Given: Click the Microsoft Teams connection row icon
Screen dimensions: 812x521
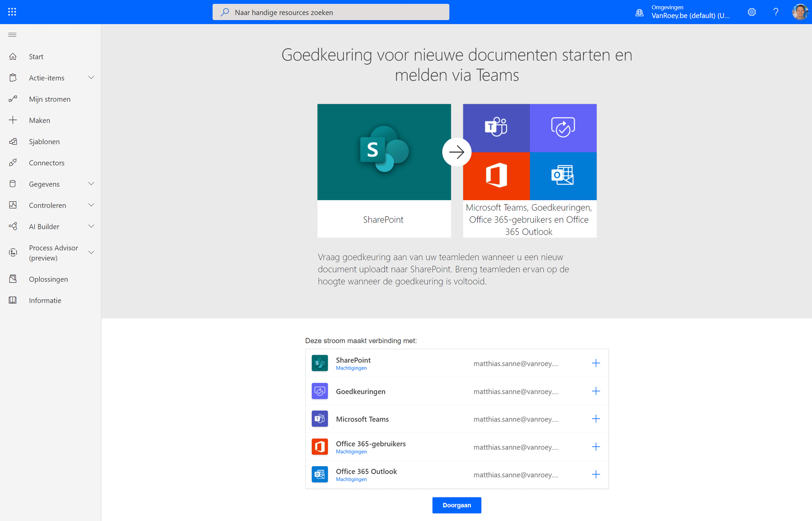Looking at the screenshot, I should 320,419.
